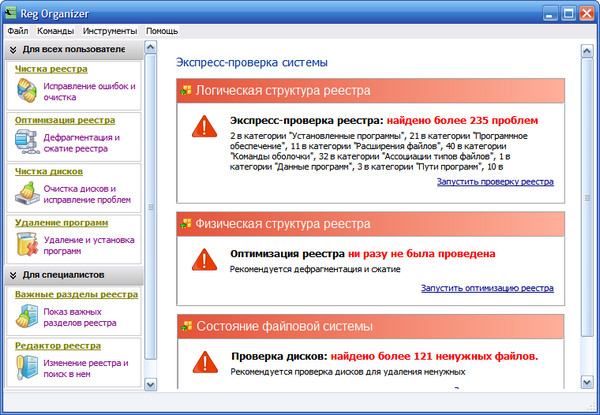Click the 'Удаление программ' heading link
Viewport: 600px width, 415px height.
58,222
